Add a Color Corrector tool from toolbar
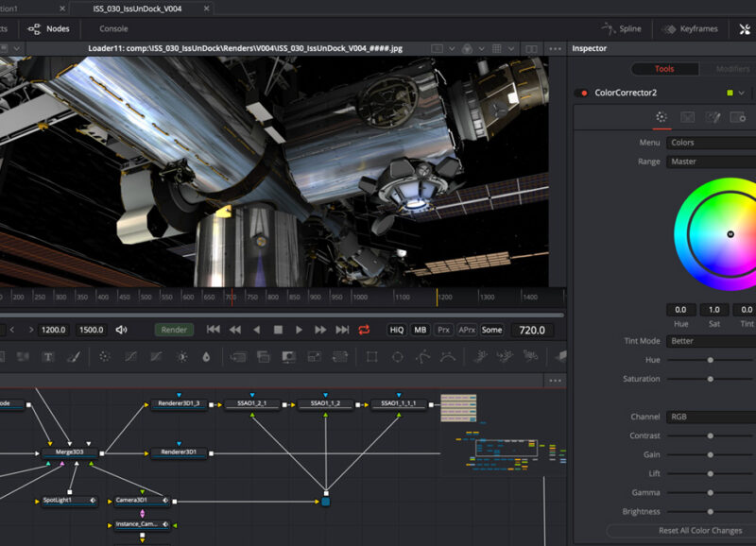Image resolution: width=756 pixels, height=546 pixels. [105, 357]
